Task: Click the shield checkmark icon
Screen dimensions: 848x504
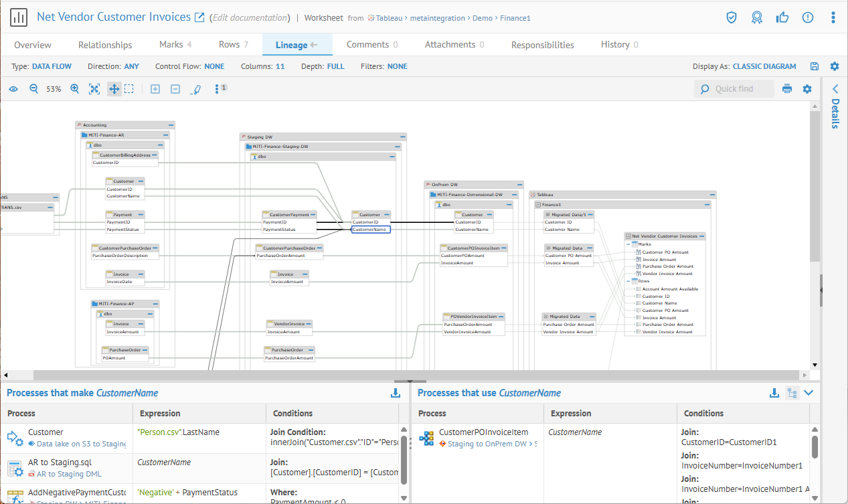Action: coord(732,17)
